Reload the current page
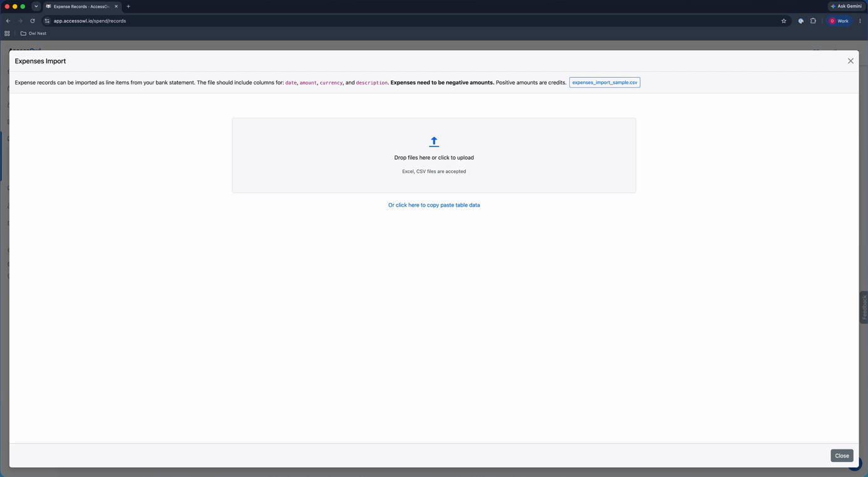868x477 pixels. [x=33, y=21]
